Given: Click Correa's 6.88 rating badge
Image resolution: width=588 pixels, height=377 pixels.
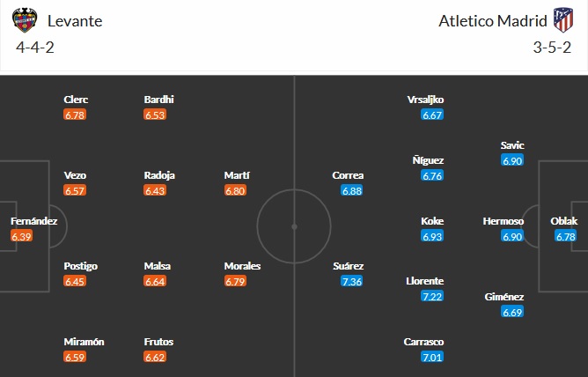Looking at the screenshot, I should pos(351,190).
